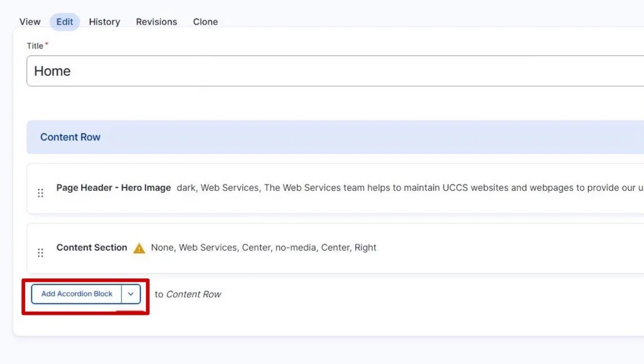The height and width of the screenshot is (364, 644).
Task: Click the red required asterisk beside Title
Action: [x=47, y=45]
